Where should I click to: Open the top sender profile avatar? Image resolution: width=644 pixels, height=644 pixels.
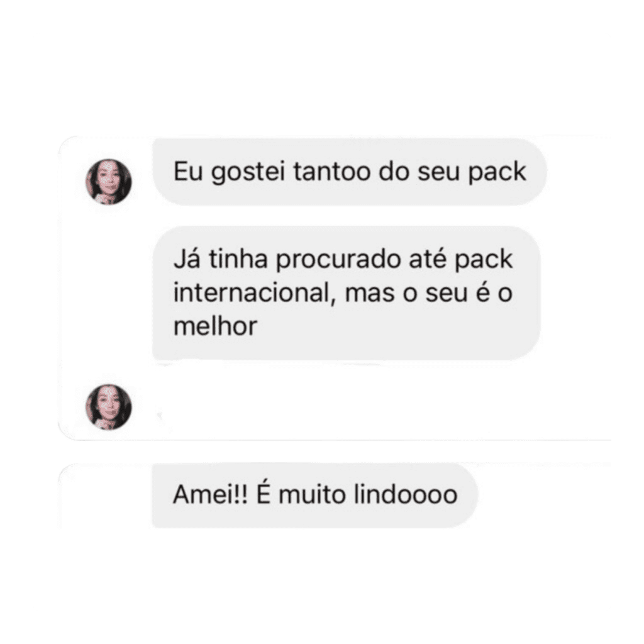click(108, 182)
